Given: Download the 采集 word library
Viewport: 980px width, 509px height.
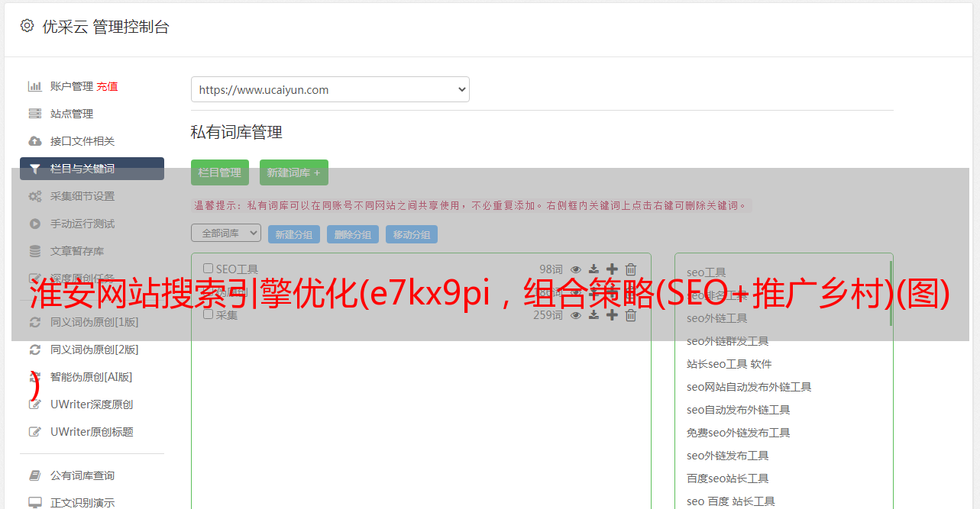Looking at the screenshot, I should [x=593, y=315].
